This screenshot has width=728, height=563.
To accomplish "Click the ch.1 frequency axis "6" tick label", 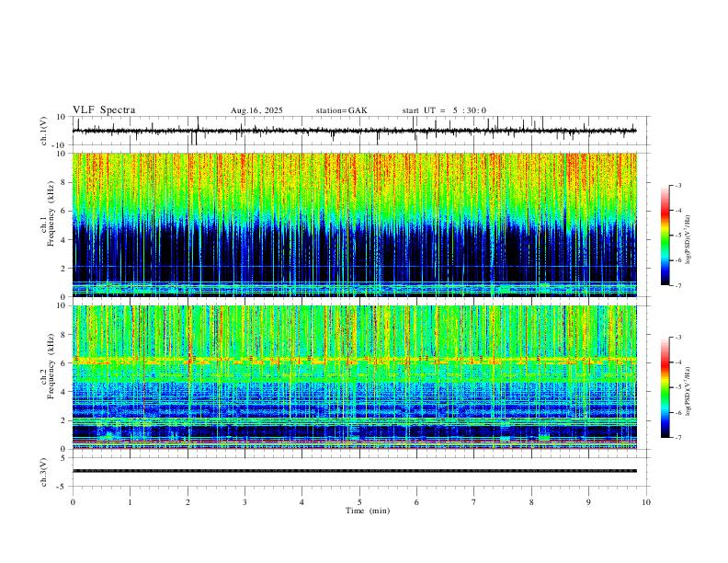I will point(63,211).
